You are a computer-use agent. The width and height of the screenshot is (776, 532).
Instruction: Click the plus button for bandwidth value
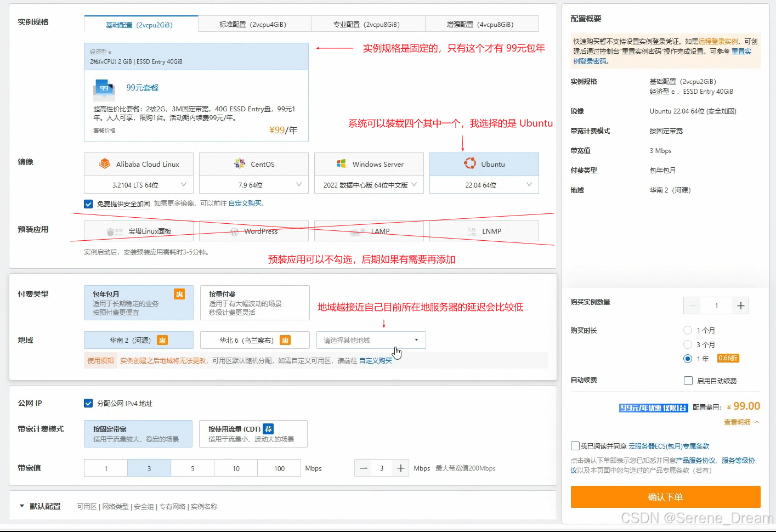point(401,468)
